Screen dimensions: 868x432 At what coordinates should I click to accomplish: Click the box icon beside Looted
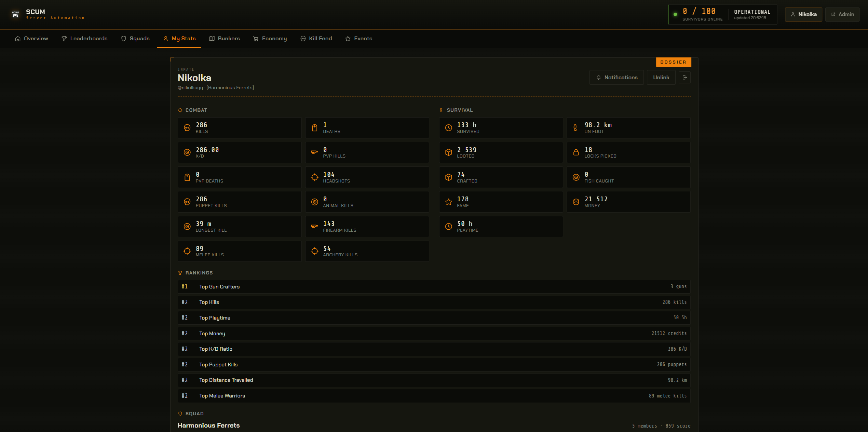click(449, 152)
